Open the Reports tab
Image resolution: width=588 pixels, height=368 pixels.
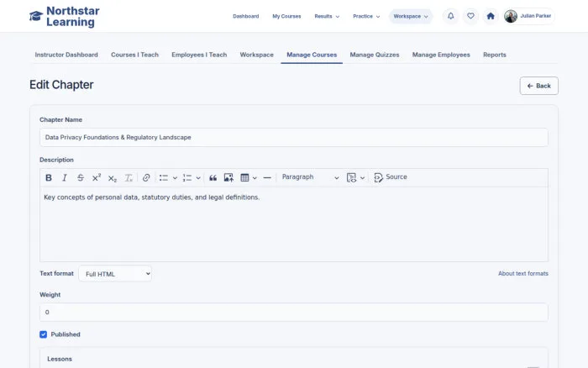point(495,55)
